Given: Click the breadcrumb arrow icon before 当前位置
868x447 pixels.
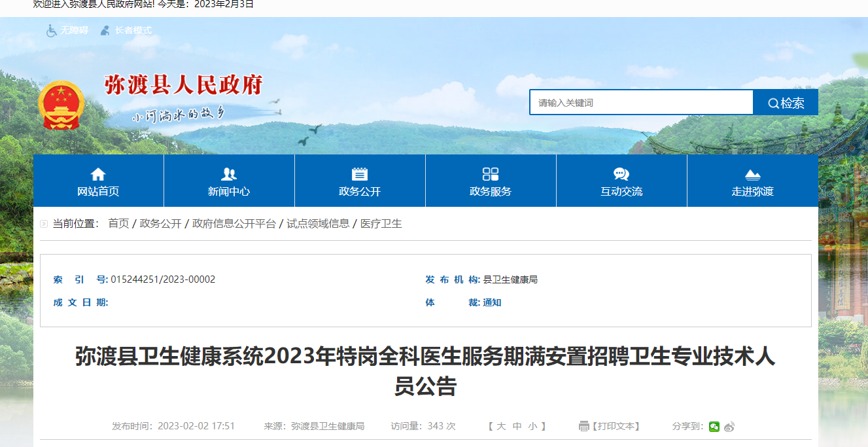Looking at the screenshot, I should pyautogui.click(x=44, y=224).
